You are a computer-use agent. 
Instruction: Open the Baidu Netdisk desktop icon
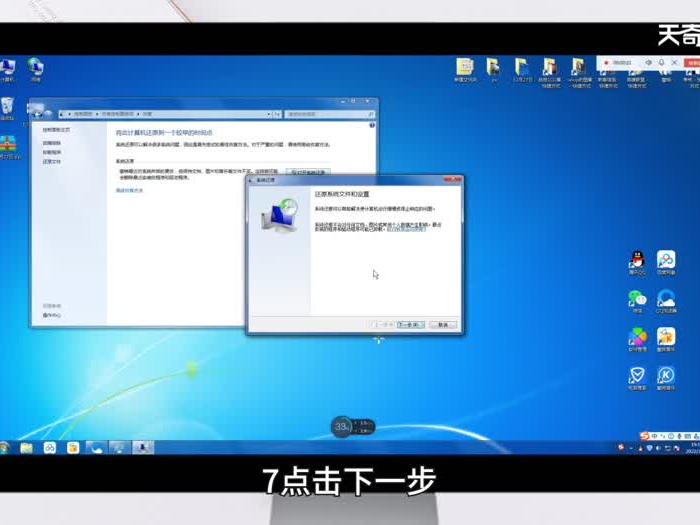tap(666, 262)
